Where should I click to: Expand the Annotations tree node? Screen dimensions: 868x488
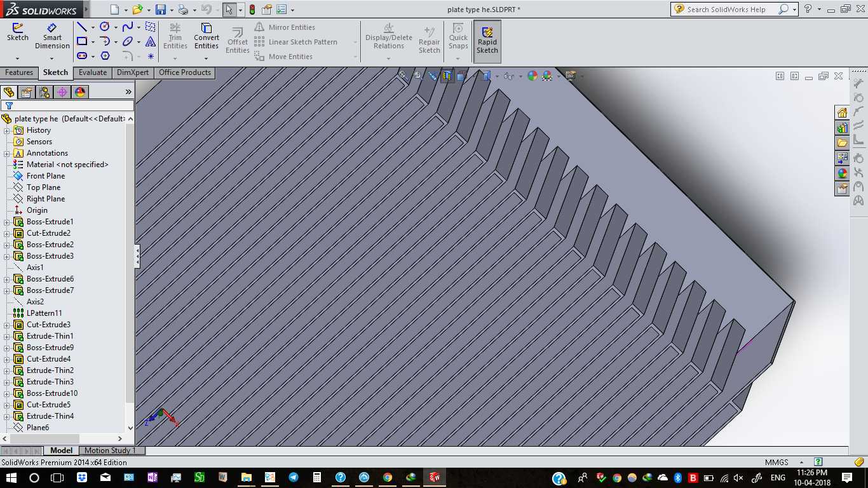(7, 153)
